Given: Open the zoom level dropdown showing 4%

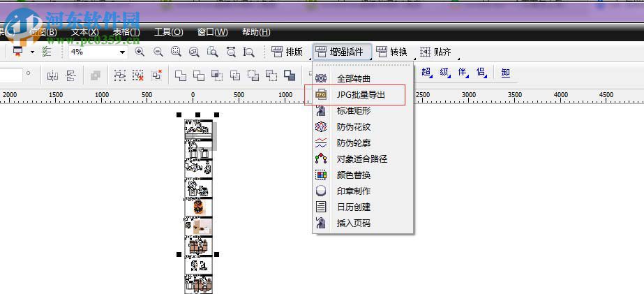Looking at the screenshot, I should tap(122, 52).
